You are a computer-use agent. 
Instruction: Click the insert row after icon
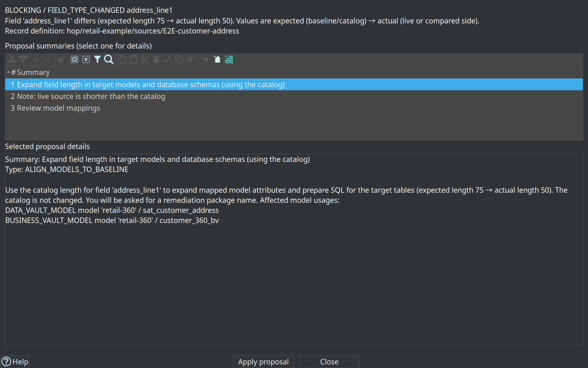click(x=23, y=59)
